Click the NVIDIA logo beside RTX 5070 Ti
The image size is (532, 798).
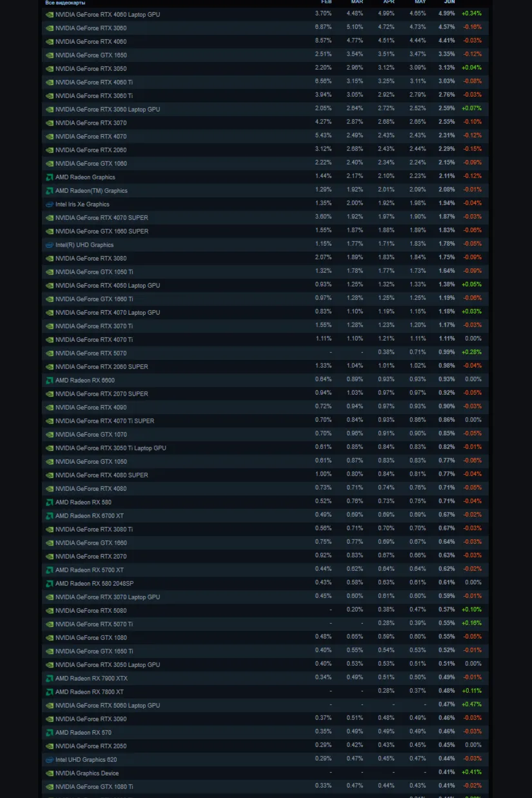click(50, 624)
